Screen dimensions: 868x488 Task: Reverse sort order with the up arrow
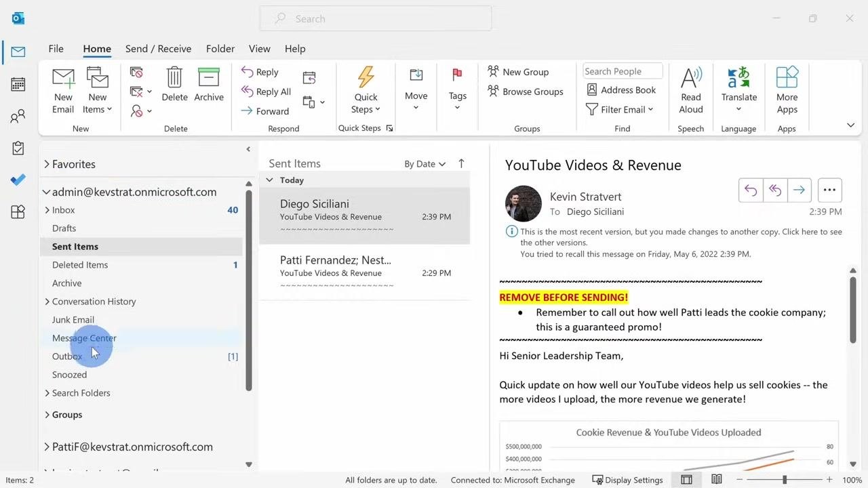point(461,163)
